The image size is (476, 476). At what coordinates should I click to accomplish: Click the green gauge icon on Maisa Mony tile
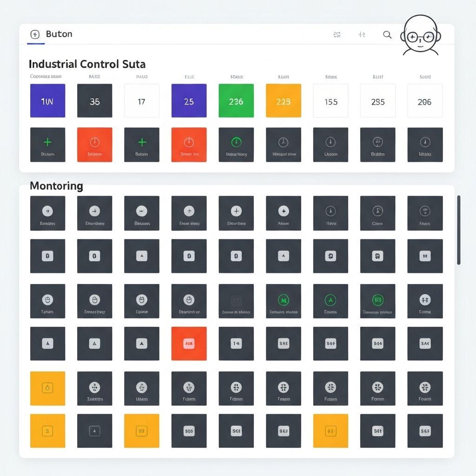click(236, 141)
